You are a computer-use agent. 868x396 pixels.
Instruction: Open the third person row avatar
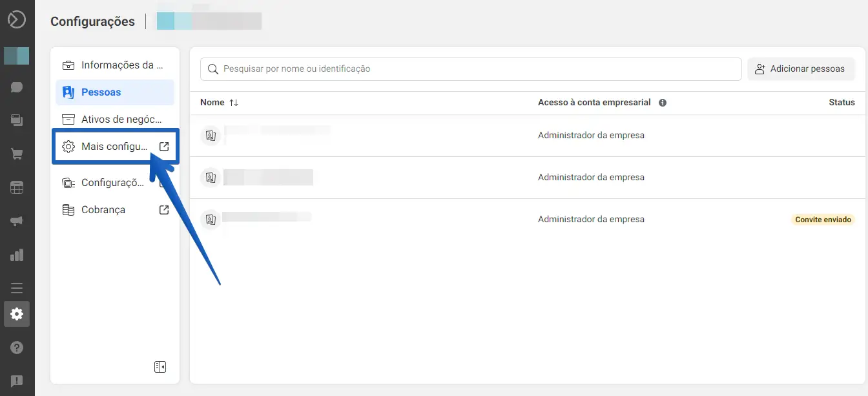(211, 219)
